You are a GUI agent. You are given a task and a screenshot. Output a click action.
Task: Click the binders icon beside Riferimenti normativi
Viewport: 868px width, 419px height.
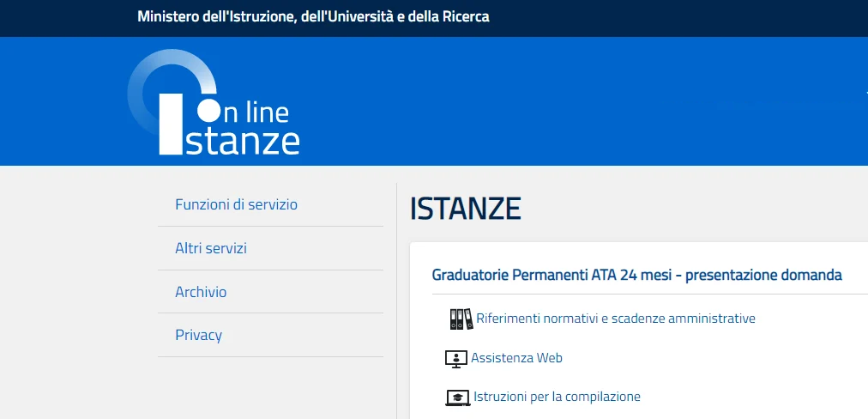pos(461,319)
